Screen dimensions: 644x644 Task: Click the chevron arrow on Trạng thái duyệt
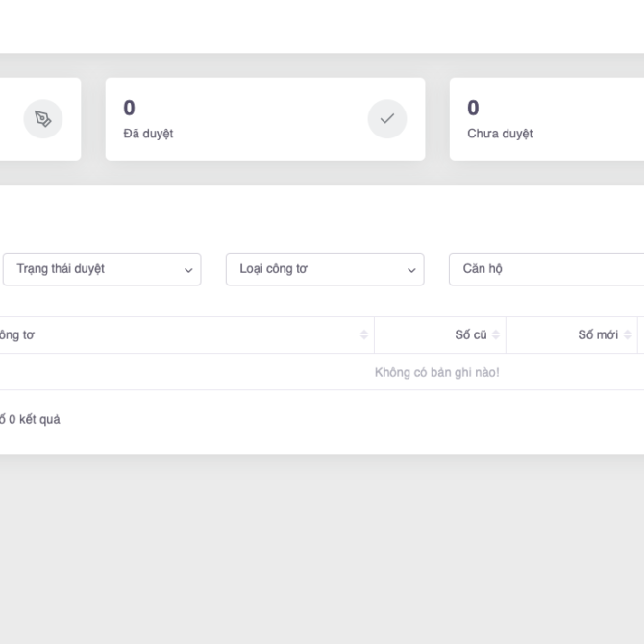[x=188, y=270]
